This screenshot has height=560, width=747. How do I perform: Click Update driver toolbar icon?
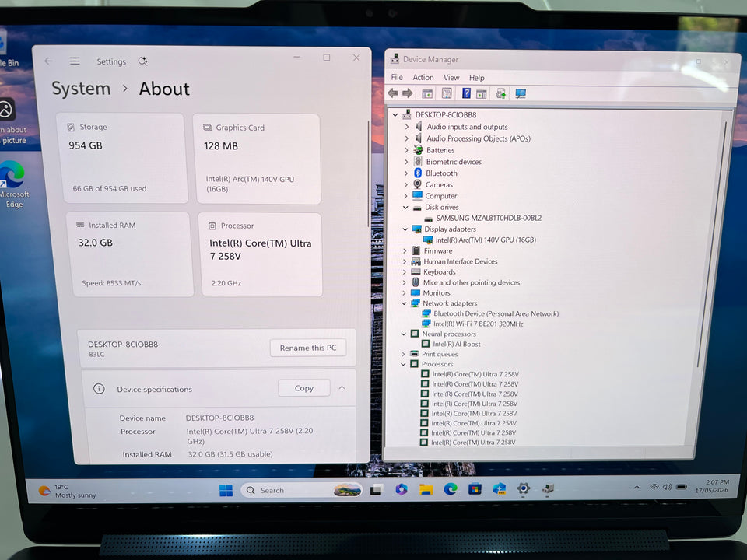pyautogui.click(x=500, y=93)
